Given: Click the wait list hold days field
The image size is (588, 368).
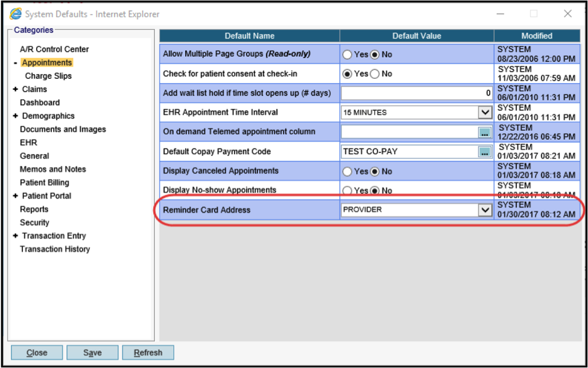Looking at the screenshot, I should [x=417, y=93].
